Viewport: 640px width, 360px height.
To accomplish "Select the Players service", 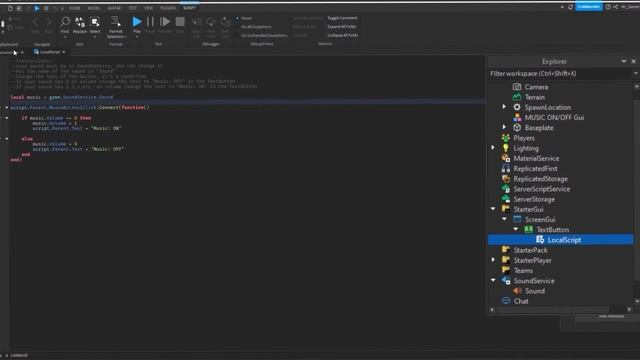I will pyautogui.click(x=524, y=138).
